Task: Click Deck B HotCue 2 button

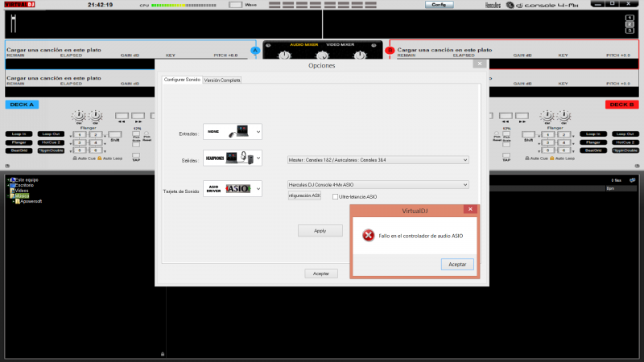Action: click(625, 142)
